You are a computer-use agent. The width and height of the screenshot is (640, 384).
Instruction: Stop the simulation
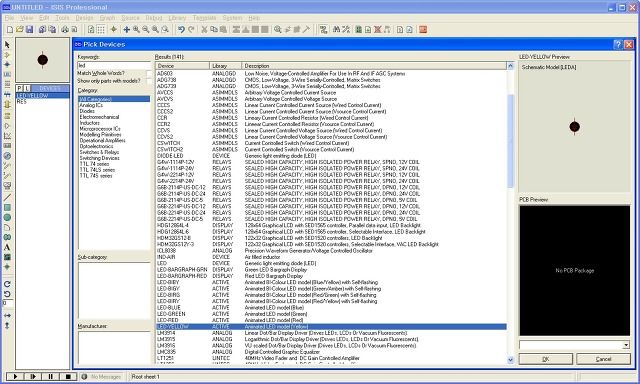point(68,376)
